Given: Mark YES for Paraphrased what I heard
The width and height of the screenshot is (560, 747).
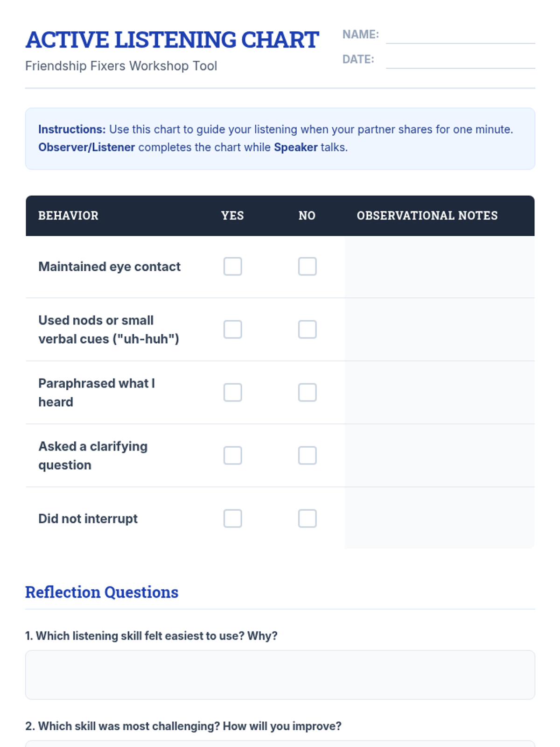Looking at the screenshot, I should [232, 393].
